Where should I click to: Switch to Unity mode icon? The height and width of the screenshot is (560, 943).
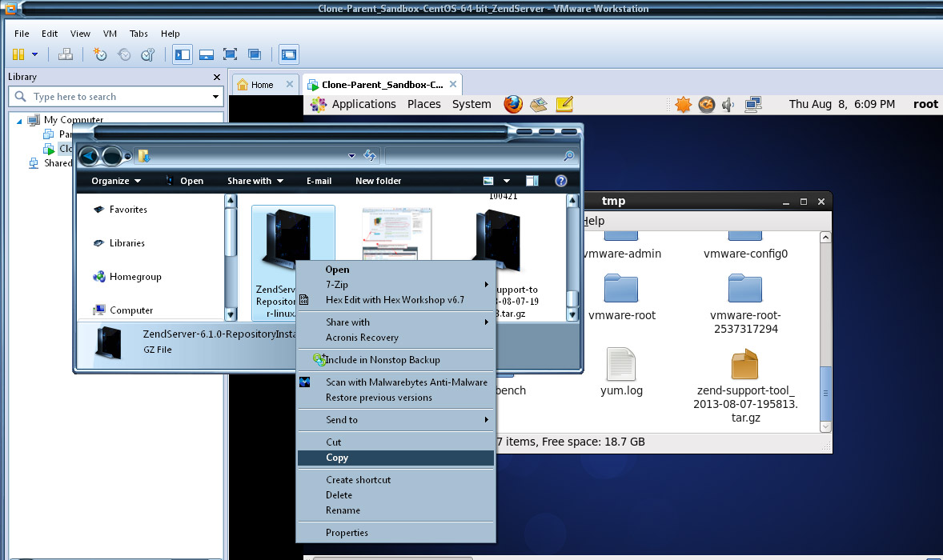point(255,54)
